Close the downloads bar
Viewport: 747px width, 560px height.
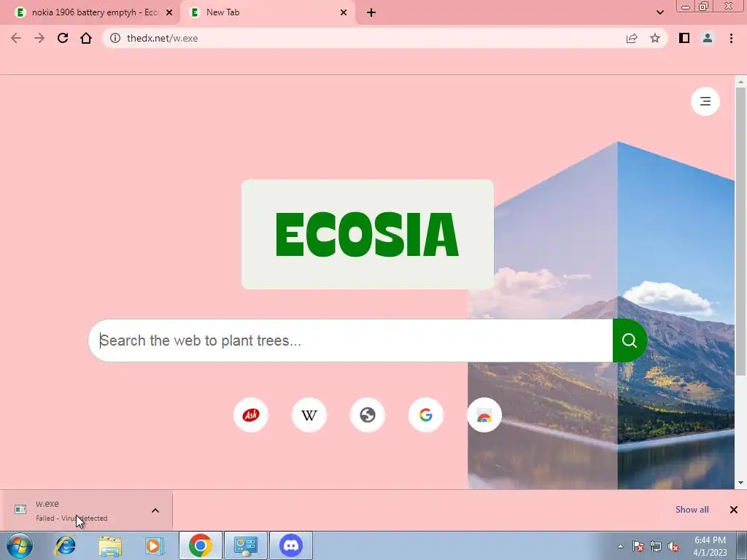(x=734, y=510)
